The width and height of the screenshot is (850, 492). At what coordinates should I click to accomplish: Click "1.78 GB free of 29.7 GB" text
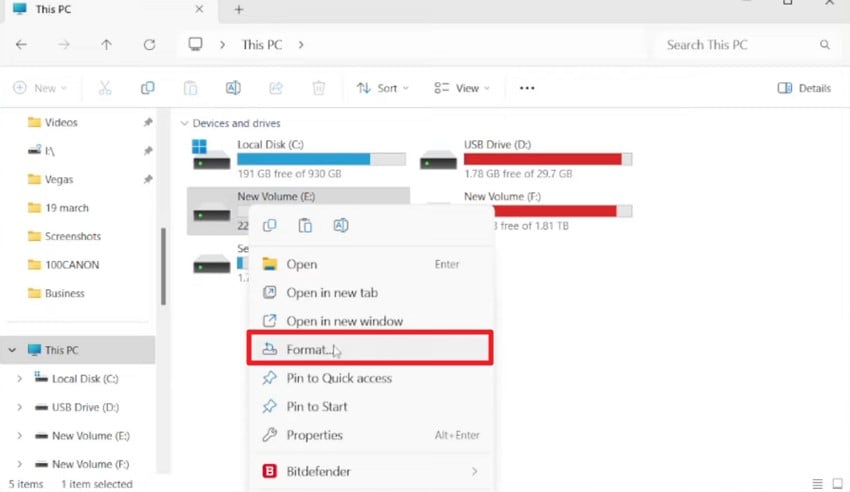tap(518, 173)
